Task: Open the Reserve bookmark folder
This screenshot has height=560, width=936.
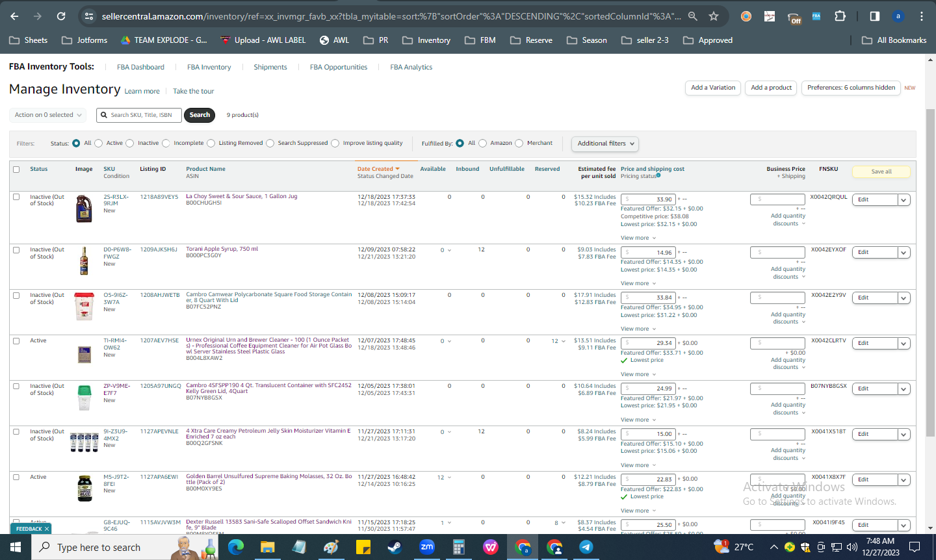Action: [x=532, y=40]
